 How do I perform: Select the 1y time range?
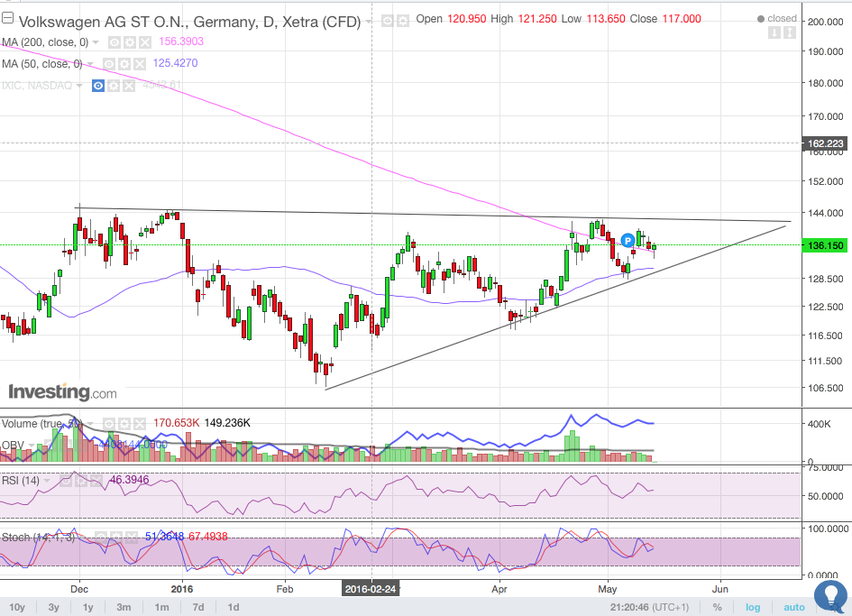click(88, 607)
